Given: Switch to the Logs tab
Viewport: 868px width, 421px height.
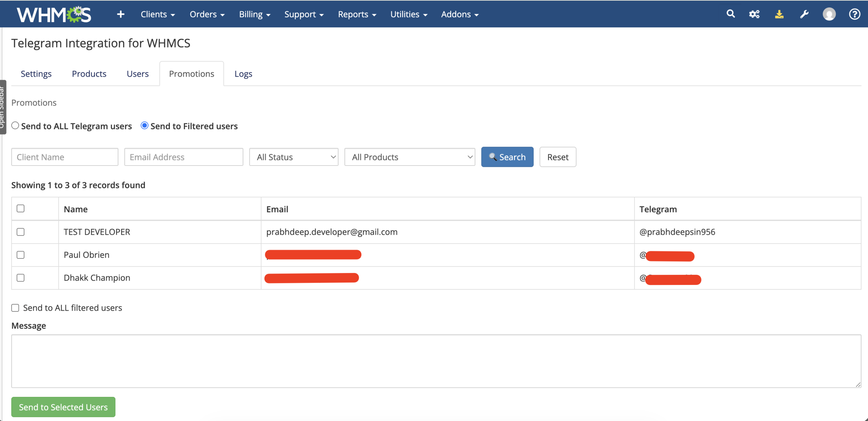Looking at the screenshot, I should click(243, 74).
